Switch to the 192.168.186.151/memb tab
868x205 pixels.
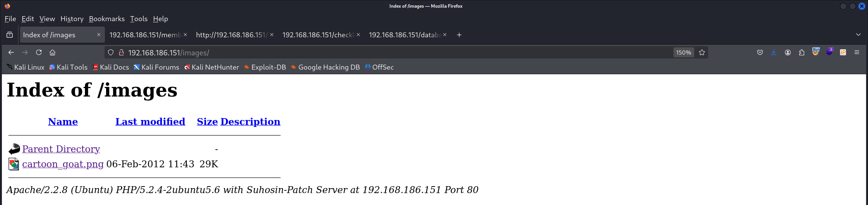click(x=145, y=35)
